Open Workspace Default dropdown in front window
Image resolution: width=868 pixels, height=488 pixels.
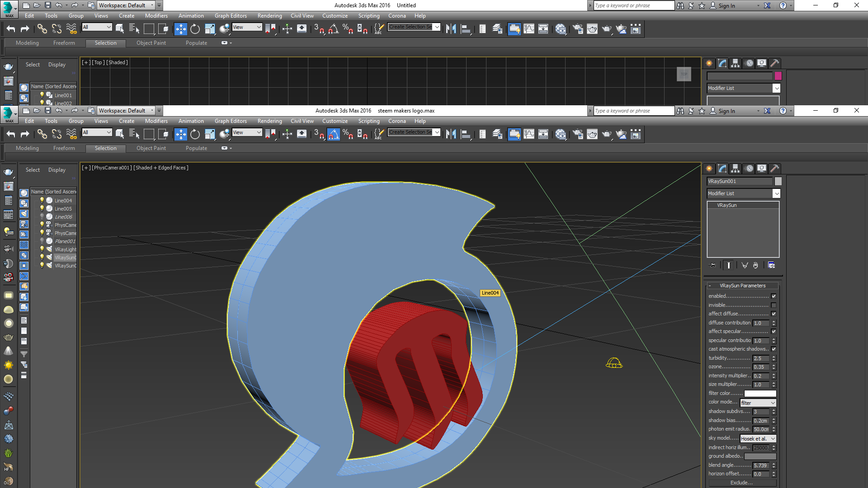126,111
